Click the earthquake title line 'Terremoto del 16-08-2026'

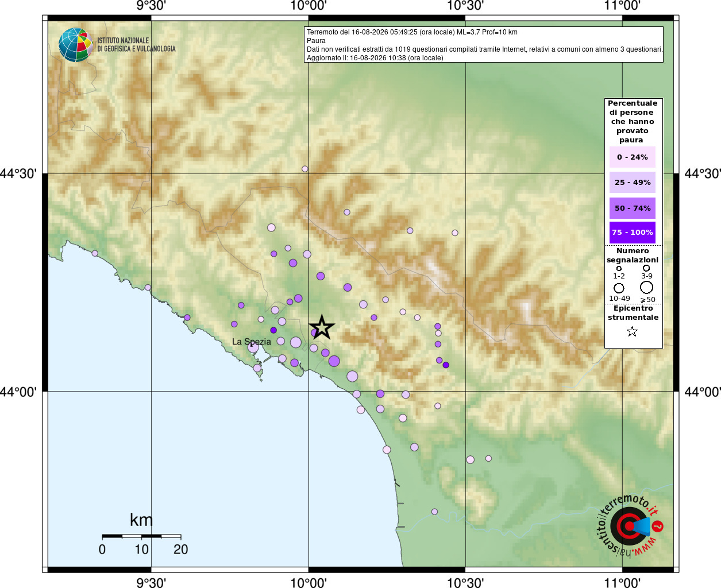click(412, 32)
